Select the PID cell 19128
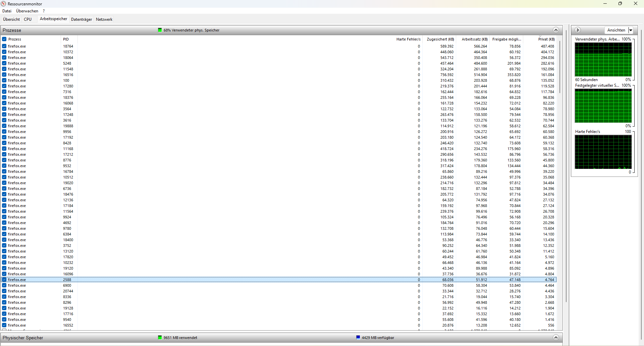 tap(68, 308)
